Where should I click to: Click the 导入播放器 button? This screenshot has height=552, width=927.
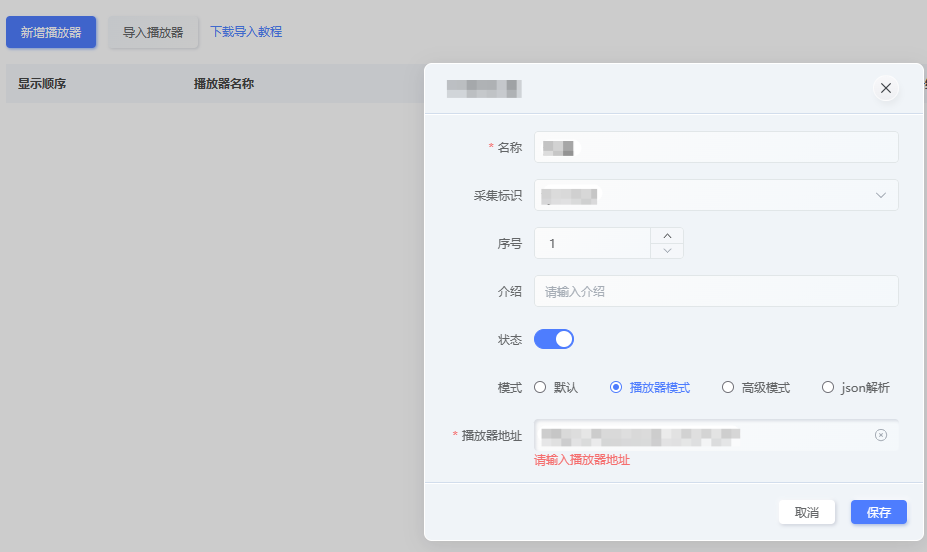coord(153,32)
